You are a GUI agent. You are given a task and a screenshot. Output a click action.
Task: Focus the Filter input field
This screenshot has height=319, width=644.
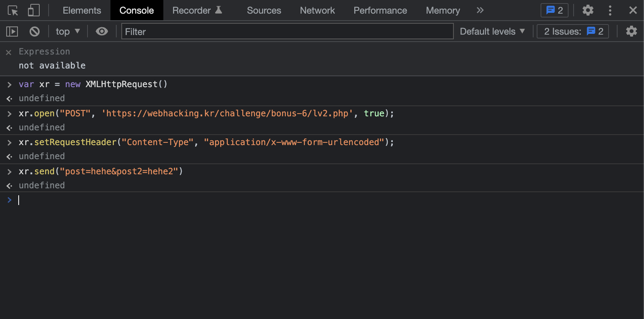[x=287, y=32]
